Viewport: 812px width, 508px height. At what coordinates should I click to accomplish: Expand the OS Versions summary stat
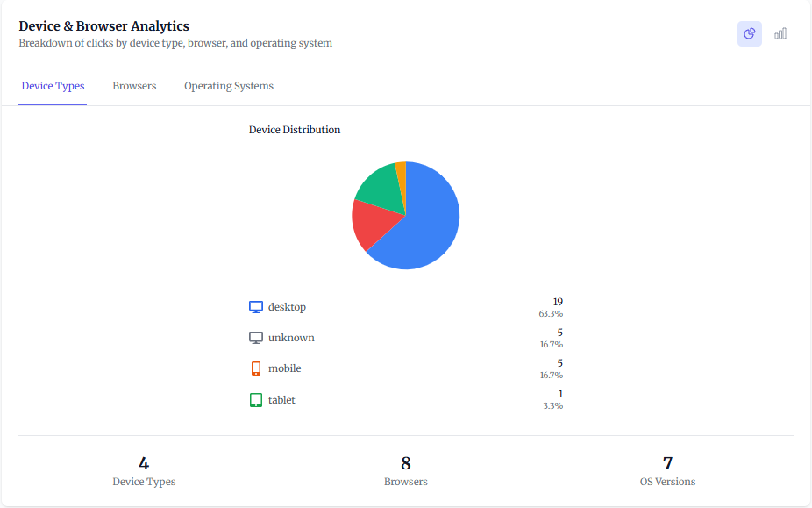[667, 469]
